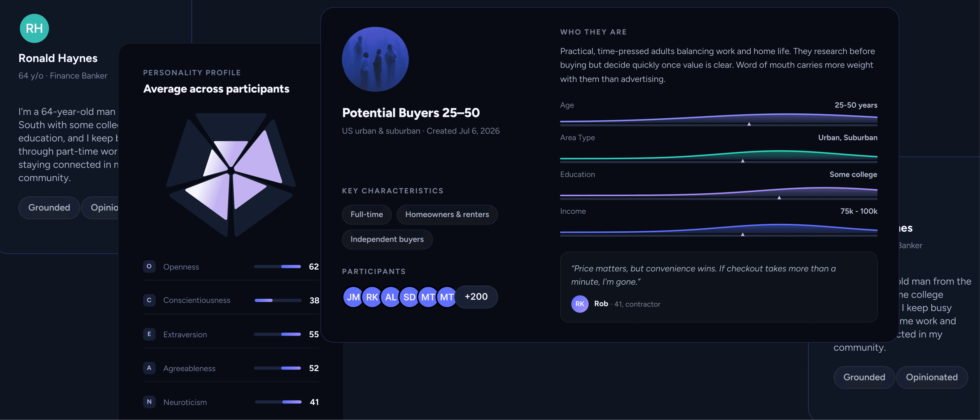
Task: Click the O badge next to Openness
Action: click(x=149, y=267)
